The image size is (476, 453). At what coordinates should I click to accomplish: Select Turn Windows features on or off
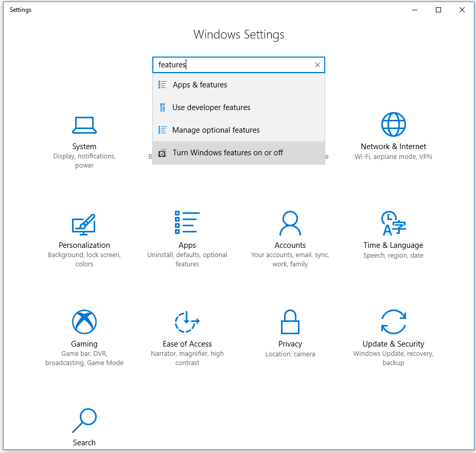tap(239, 153)
